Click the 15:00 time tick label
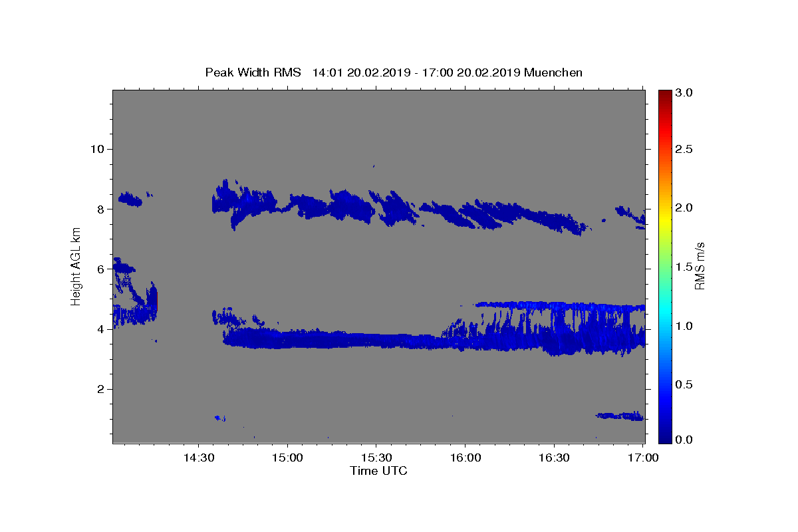The image size is (798, 532). point(287,458)
